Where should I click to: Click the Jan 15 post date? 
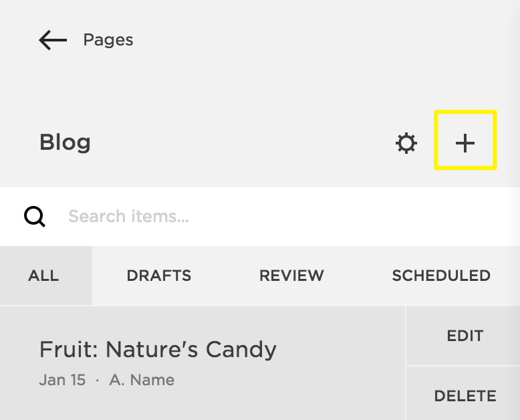click(62, 380)
